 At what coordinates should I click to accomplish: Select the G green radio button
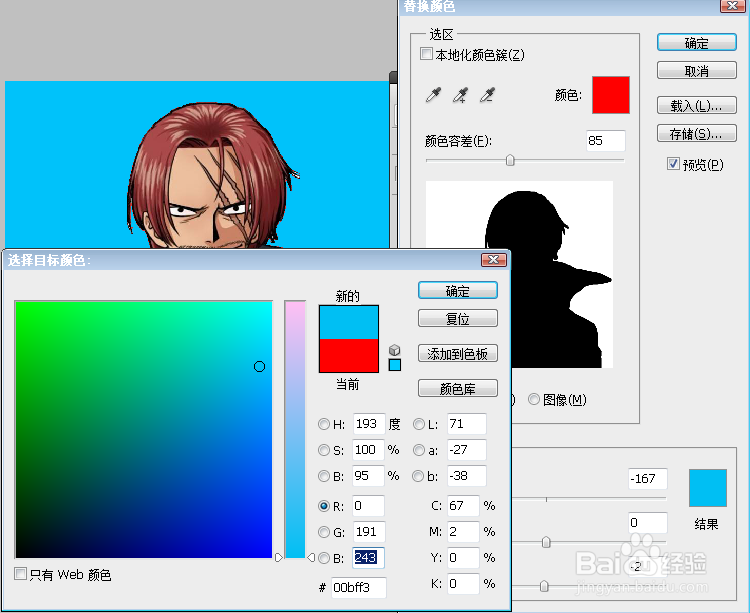pos(324,532)
